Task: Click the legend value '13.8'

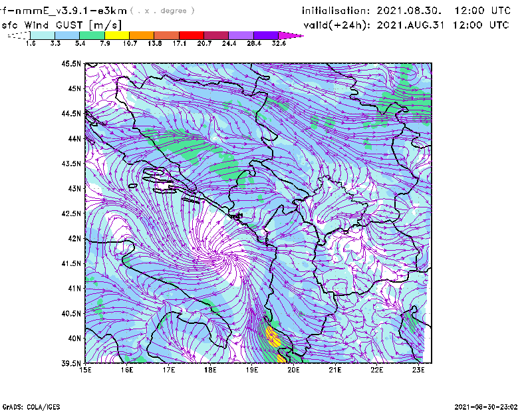Action: coord(155,43)
